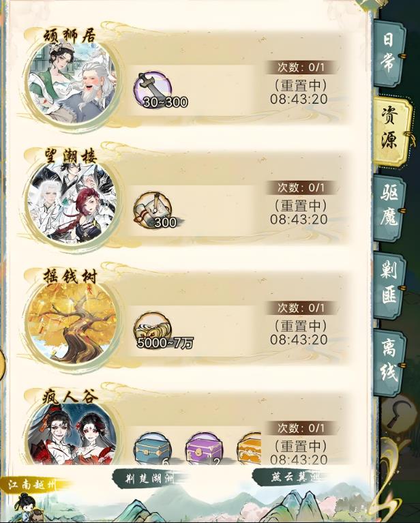The width and height of the screenshot is (420, 523).
Task: Tap the scroll reward icon showing 300
Action: [x=153, y=209]
